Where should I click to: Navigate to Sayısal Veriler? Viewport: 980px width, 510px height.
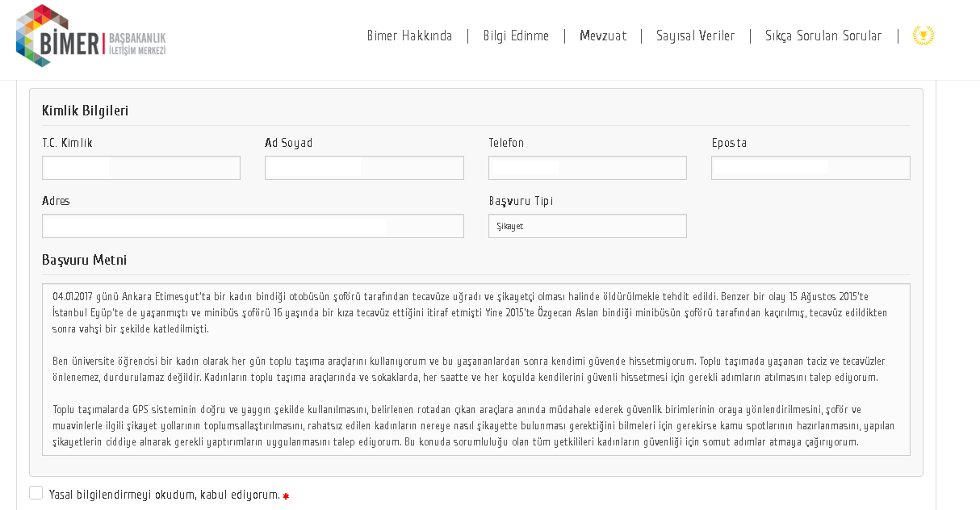[695, 36]
